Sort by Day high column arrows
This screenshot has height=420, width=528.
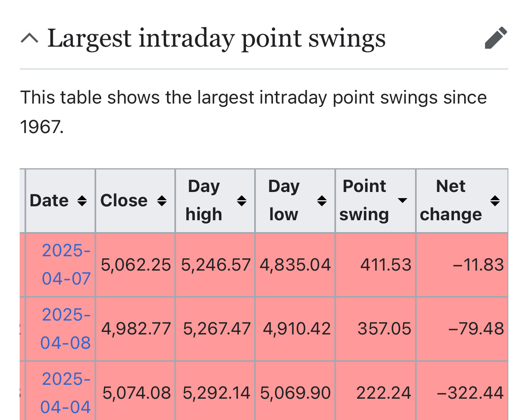click(x=242, y=201)
